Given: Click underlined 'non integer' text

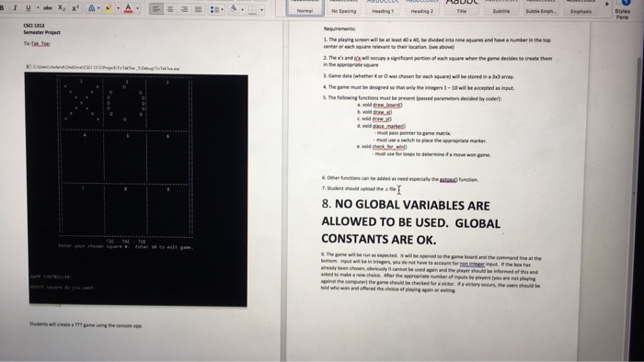Looking at the screenshot, I should (472, 264).
